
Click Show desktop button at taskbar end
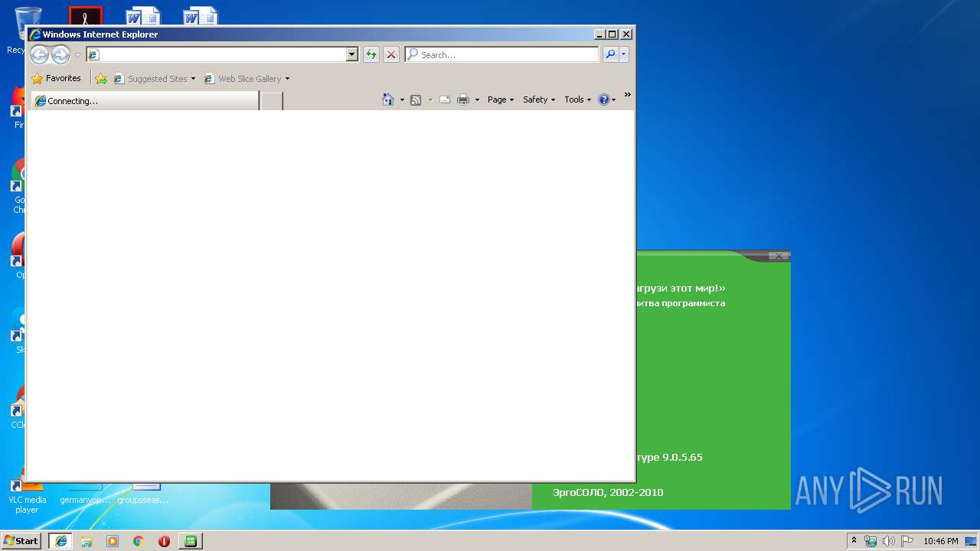tap(972, 541)
